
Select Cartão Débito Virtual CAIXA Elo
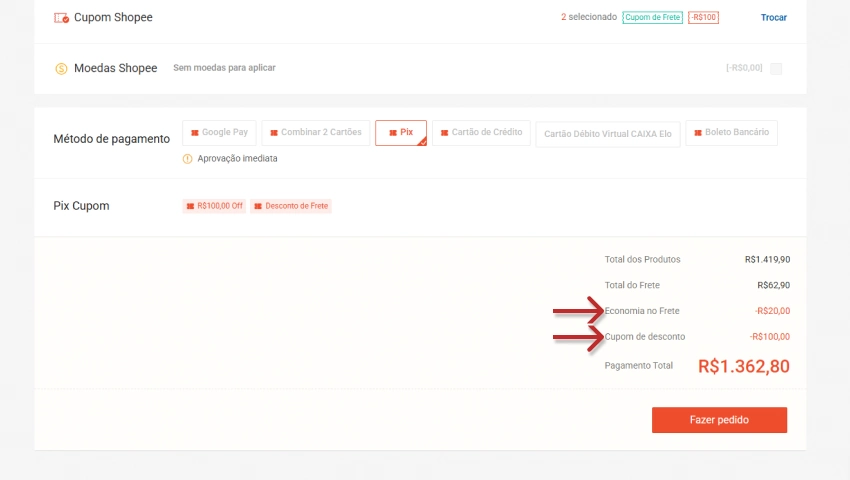coord(608,134)
